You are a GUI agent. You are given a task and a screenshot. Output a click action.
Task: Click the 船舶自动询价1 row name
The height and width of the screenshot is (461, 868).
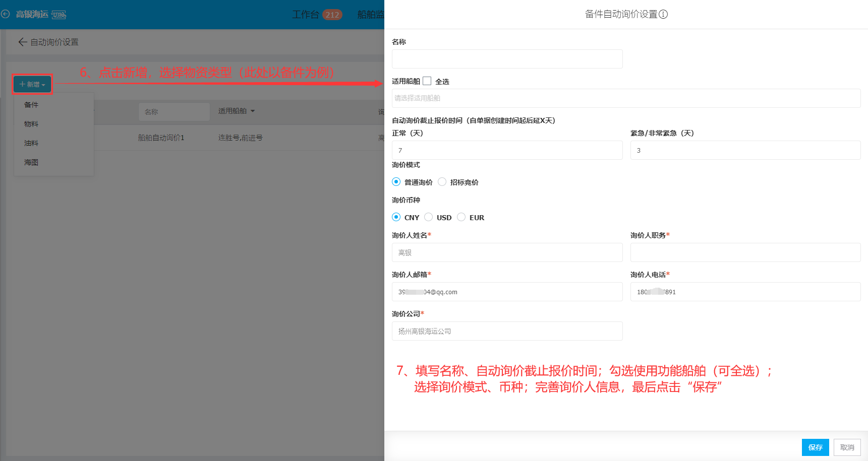point(161,138)
